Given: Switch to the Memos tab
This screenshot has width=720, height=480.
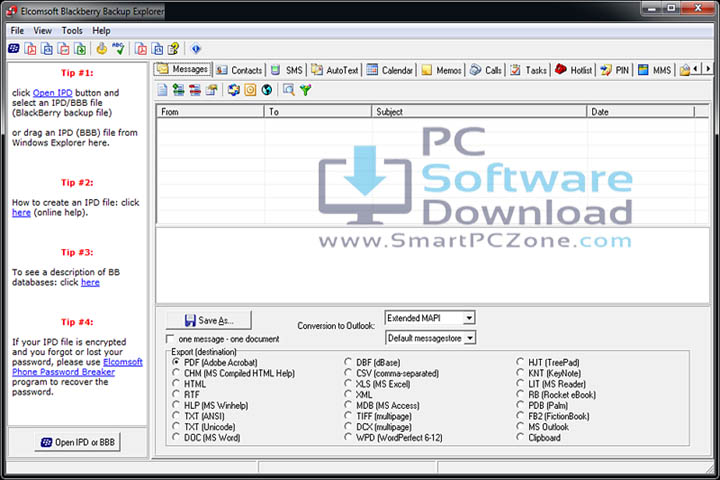Looking at the screenshot, I should pyautogui.click(x=442, y=70).
